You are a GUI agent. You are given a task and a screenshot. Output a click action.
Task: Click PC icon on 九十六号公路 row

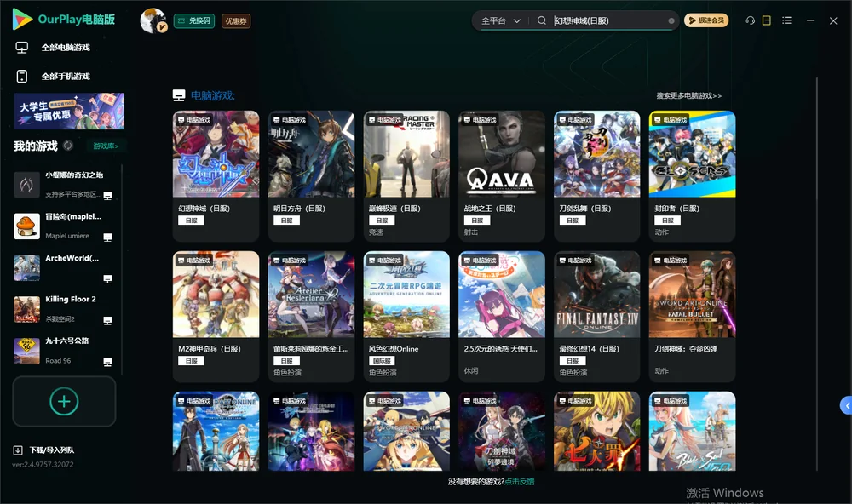(107, 363)
